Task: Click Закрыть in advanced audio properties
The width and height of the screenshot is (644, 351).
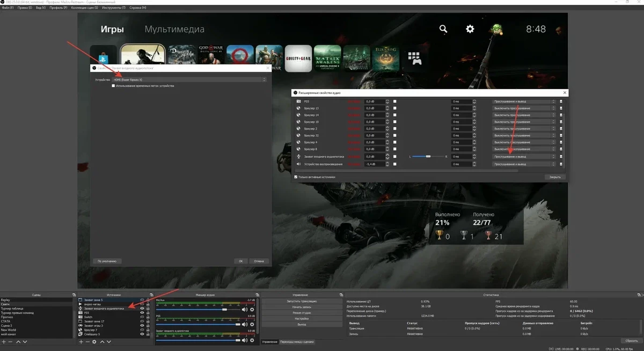Action: [555, 177]
